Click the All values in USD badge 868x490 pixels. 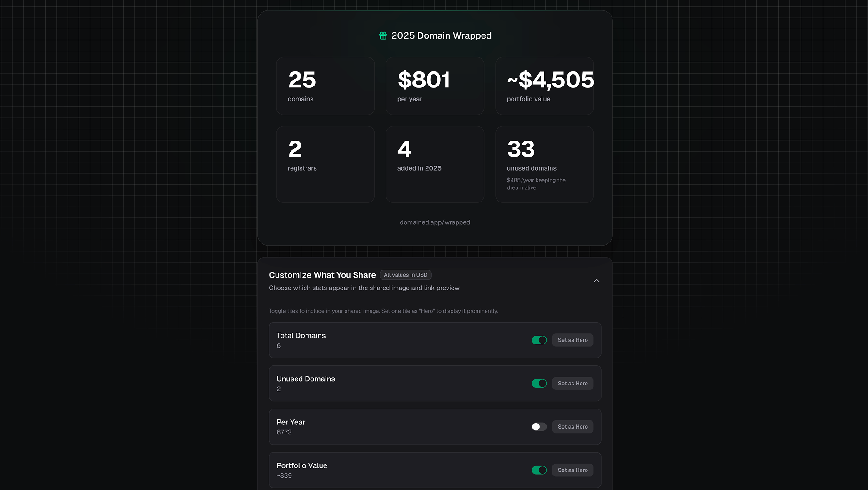tap(406, 275)
